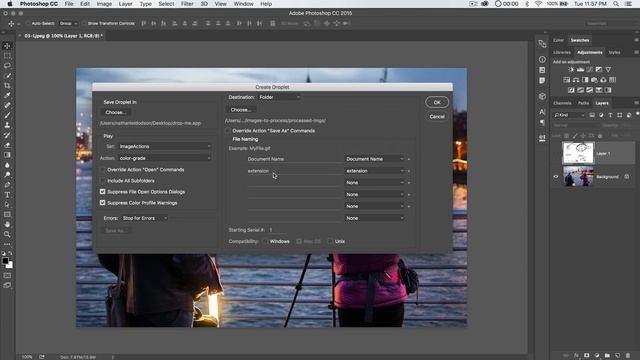Click the Background layer lock icon
The image size is (640, 360).
(627, 177)
